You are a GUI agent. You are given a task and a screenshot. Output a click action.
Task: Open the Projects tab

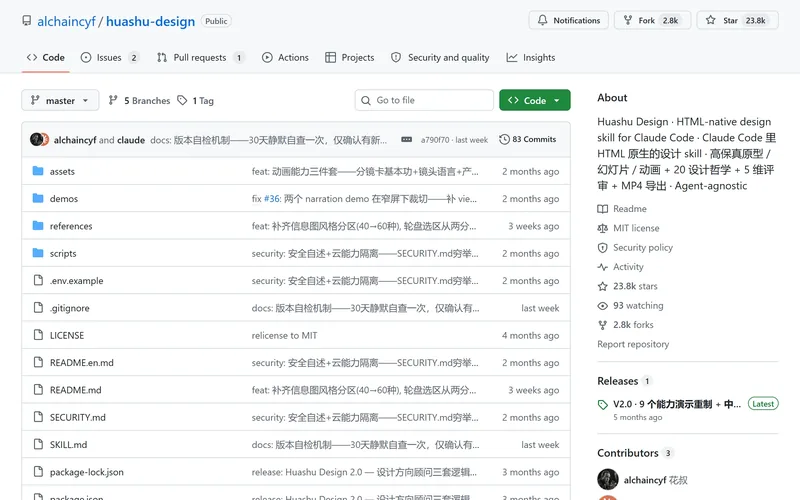pyautogui.click(x=349, y=58)
